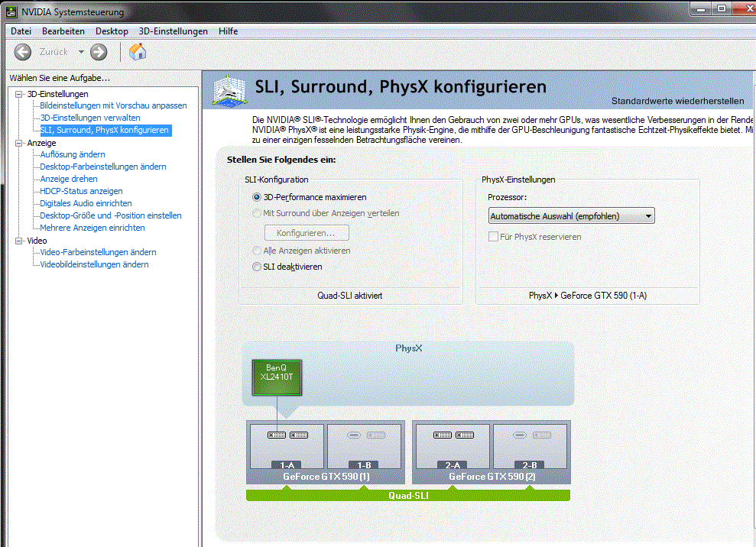Image resolution: width=756 pixels, height=547 pixels.
Task: Maximize the NVIDIA Systemsteuerung window
Action: pyautogui.click(x=722, y=8)
